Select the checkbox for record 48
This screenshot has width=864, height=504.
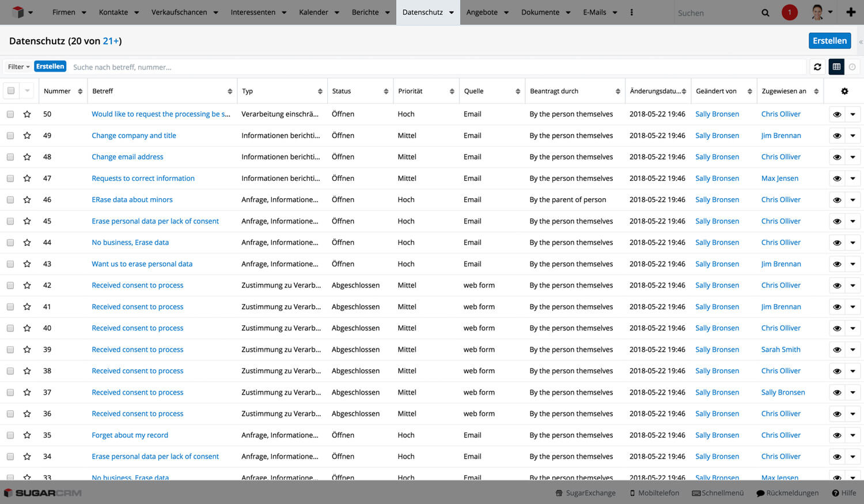[10, 157]
